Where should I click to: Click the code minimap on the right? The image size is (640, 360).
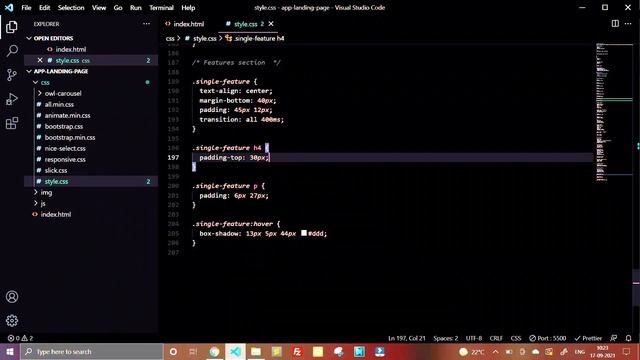point(614,112)
